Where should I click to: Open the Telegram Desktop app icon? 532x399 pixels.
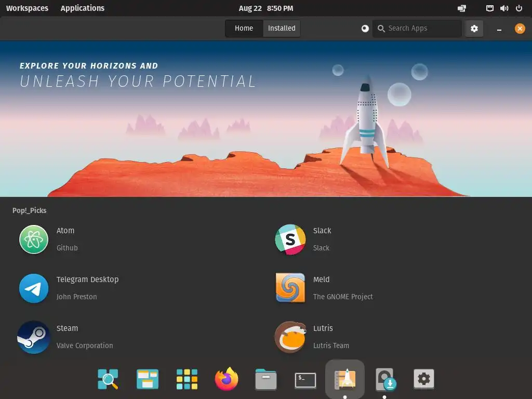tap(34, 288)
